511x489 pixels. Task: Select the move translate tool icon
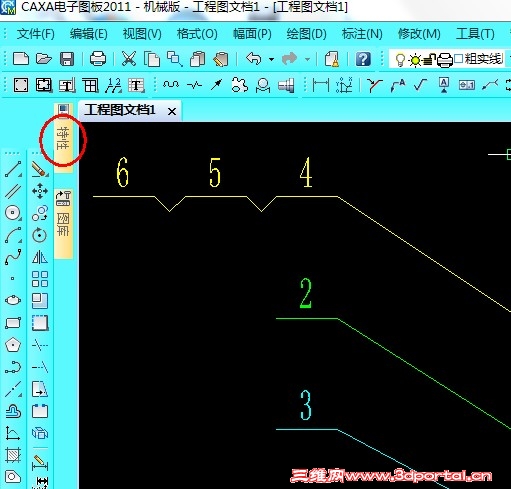(x=40, y=191)
